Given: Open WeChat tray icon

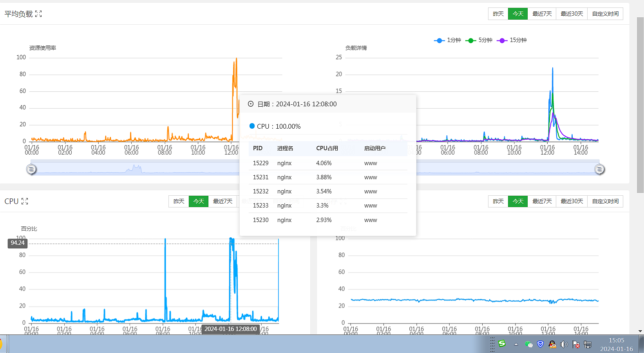Looking at the screenshot, I should click(529, 344).
